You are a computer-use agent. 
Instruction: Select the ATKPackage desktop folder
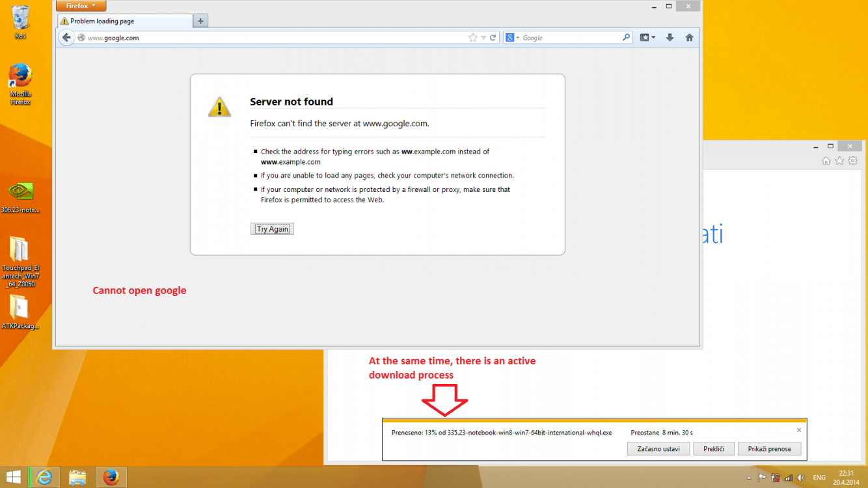20,312
